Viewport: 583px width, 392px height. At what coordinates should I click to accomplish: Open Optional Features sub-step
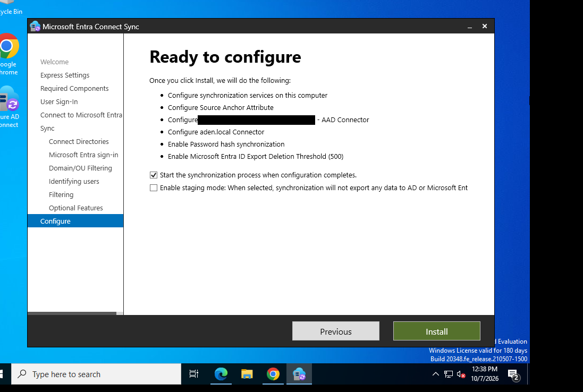click(76, 208)
